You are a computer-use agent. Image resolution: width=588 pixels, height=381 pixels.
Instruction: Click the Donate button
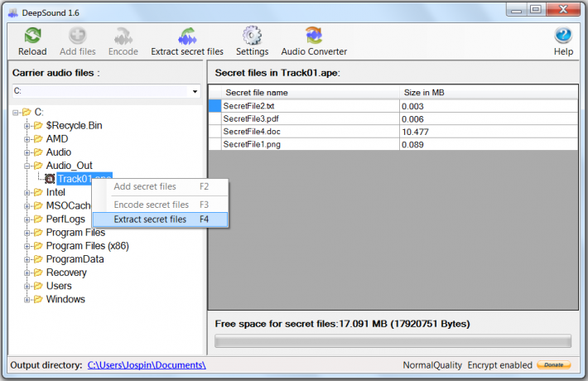pos(553,365)
